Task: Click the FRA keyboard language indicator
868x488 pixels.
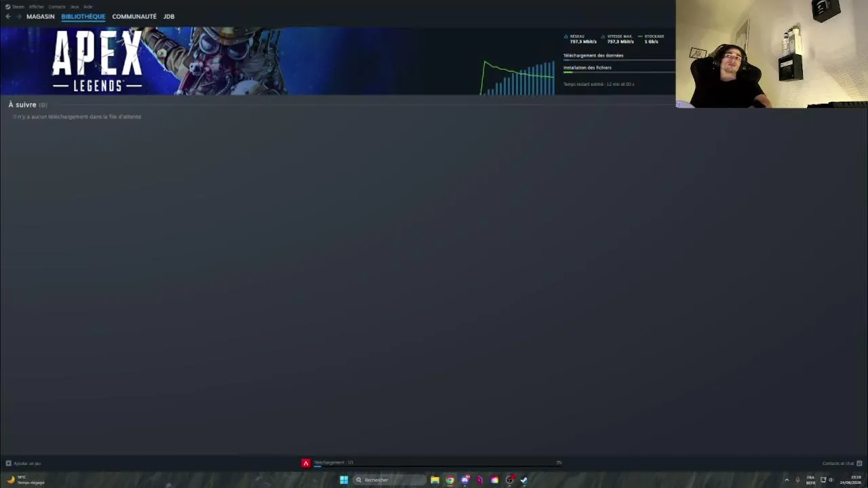Action: click(810, 480)
